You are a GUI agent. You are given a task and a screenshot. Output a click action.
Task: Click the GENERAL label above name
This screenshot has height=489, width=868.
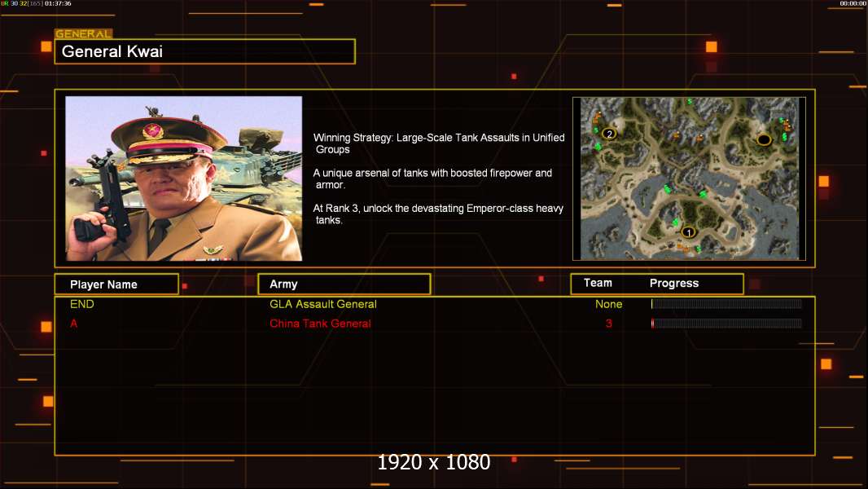coord(83,33)
